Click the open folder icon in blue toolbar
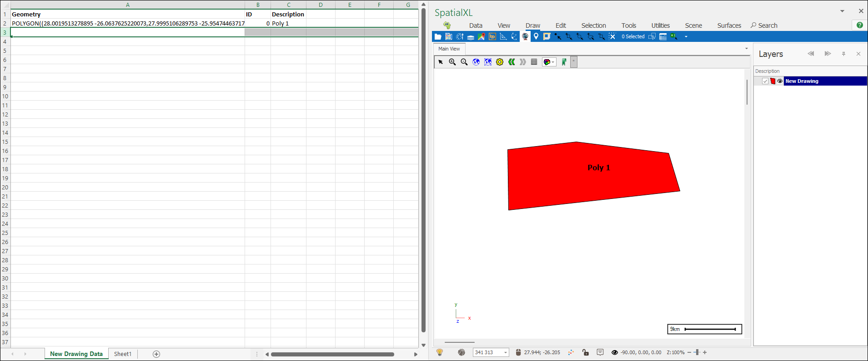868x361 pixels. (438, 36)
